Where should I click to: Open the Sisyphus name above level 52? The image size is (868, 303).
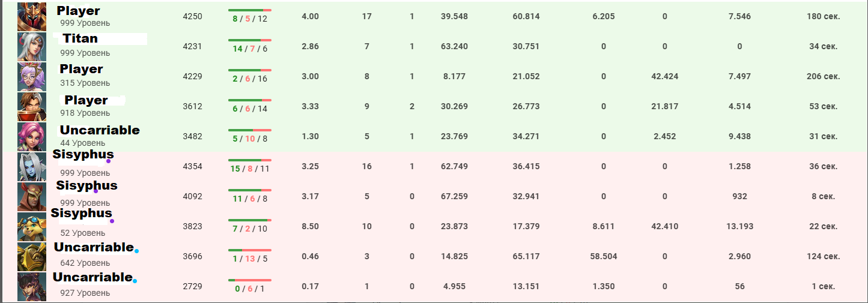pos(82,214)
